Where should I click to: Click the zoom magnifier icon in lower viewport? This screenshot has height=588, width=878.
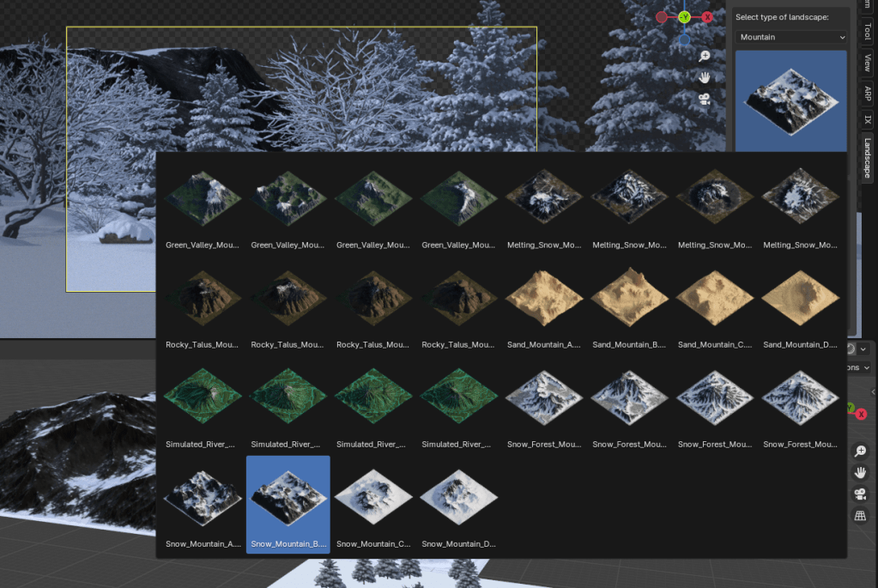pos(860,452)
